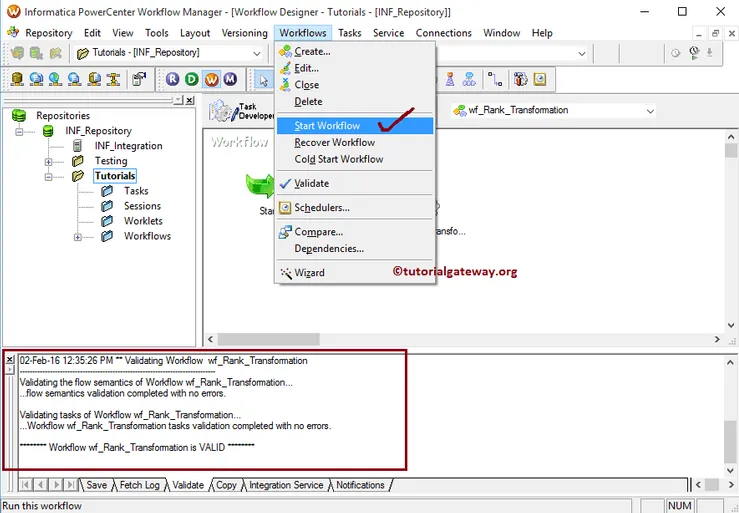Switch to the Fetch Log tab
The image size is (739, 513).
click(140, 485)
